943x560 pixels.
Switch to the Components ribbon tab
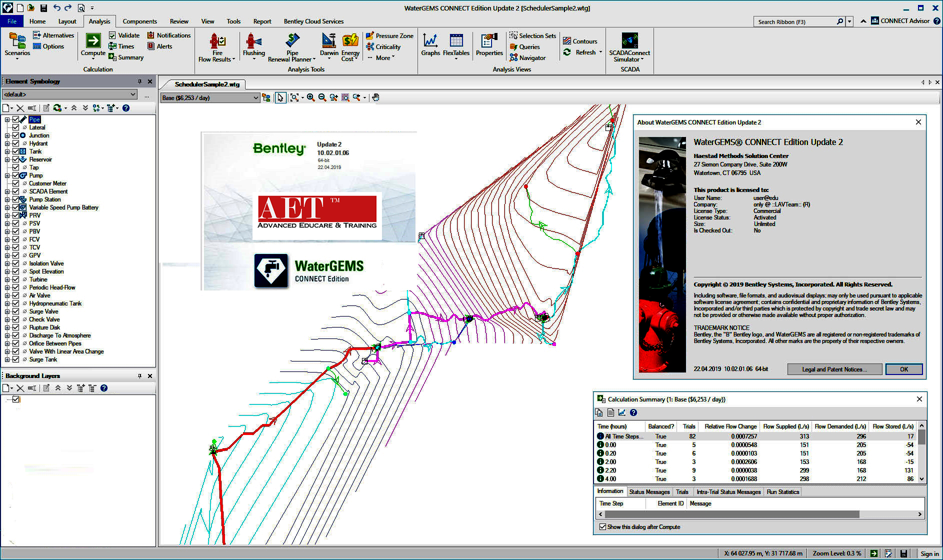pos(139,21)
